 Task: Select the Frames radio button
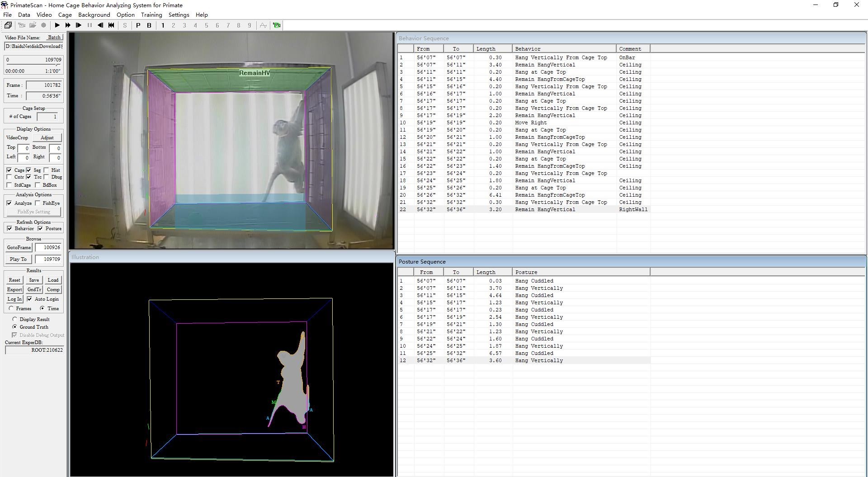coord(11,308)
